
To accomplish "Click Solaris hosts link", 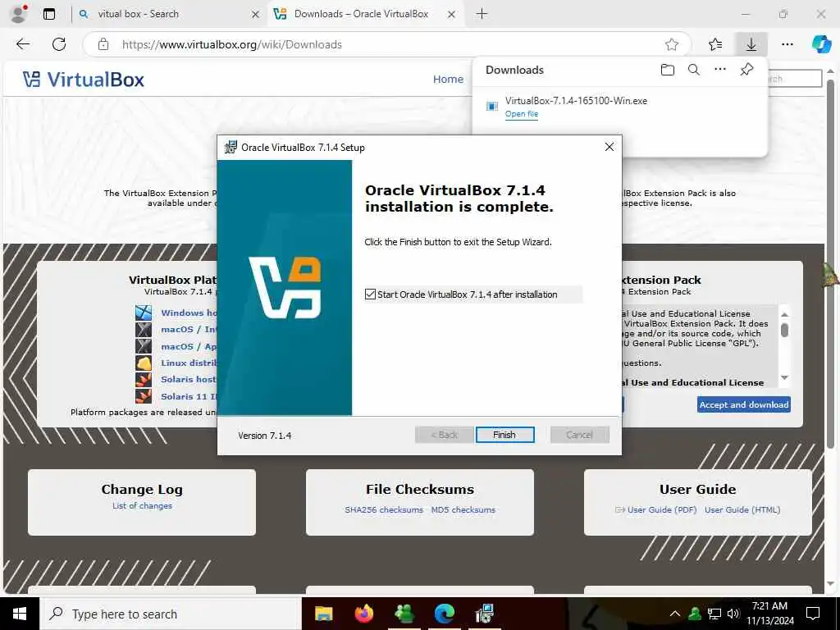I will [189, 379].
